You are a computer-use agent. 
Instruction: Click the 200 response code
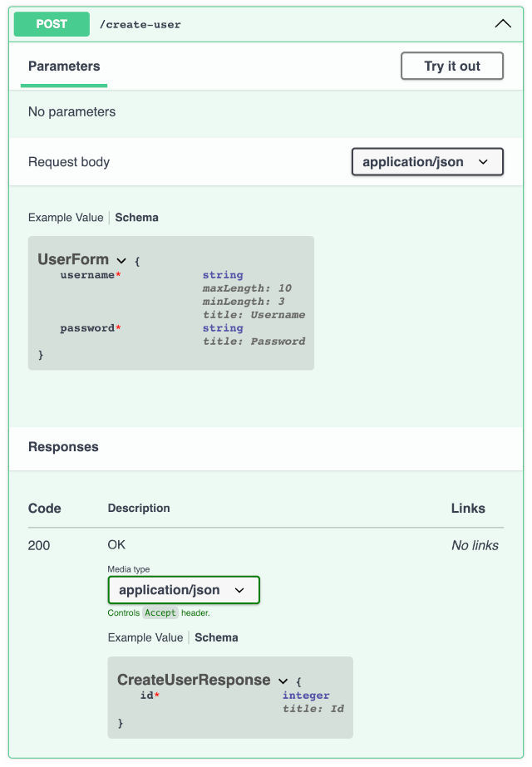coord(39,546)
